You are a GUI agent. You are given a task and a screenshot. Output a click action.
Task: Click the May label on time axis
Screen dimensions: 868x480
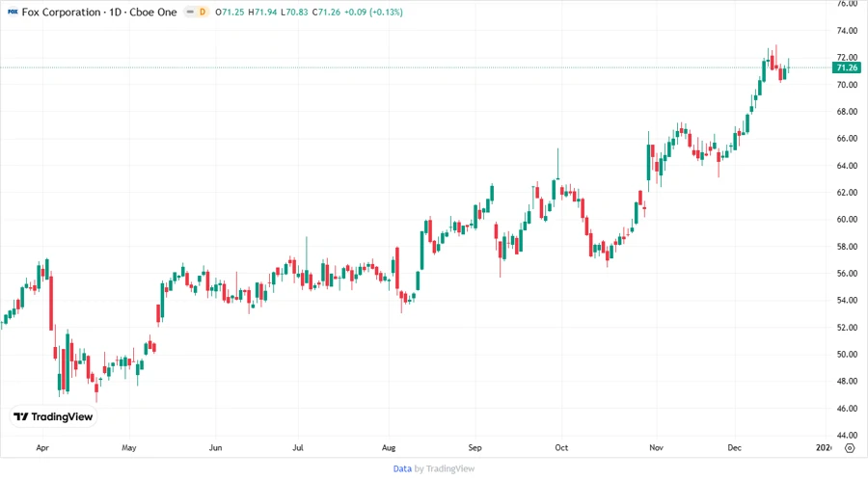129,447
